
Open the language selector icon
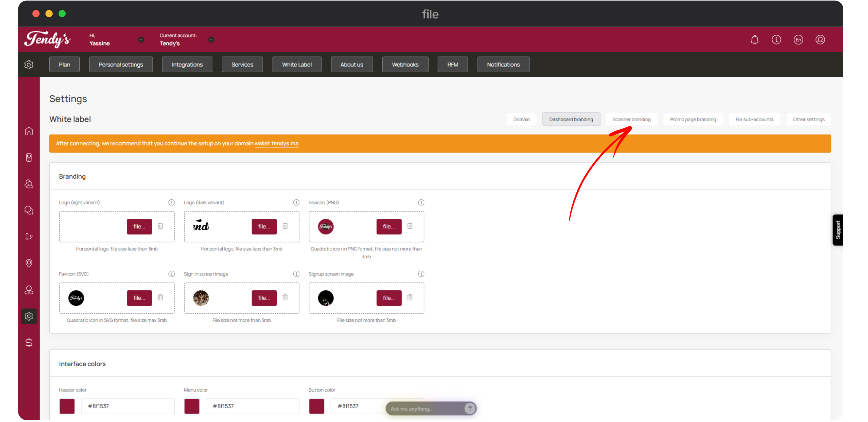tap(798, 40)
